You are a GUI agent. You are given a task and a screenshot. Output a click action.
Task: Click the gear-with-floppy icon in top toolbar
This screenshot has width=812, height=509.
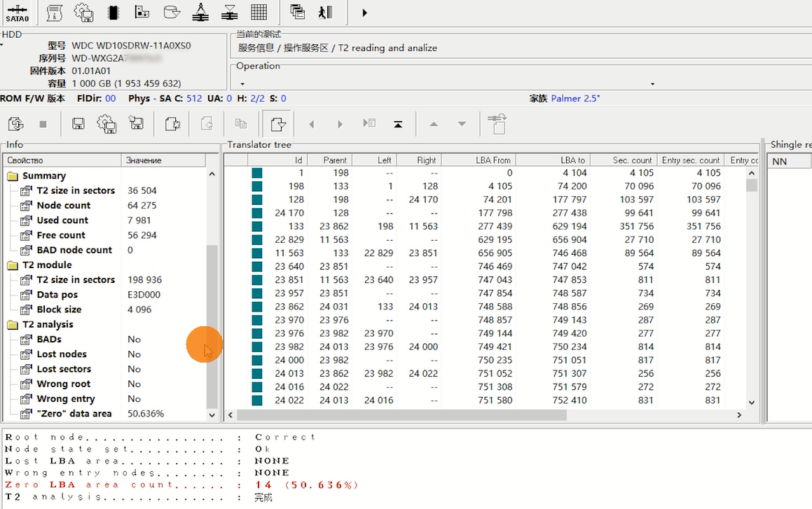(x=83, y=13)
